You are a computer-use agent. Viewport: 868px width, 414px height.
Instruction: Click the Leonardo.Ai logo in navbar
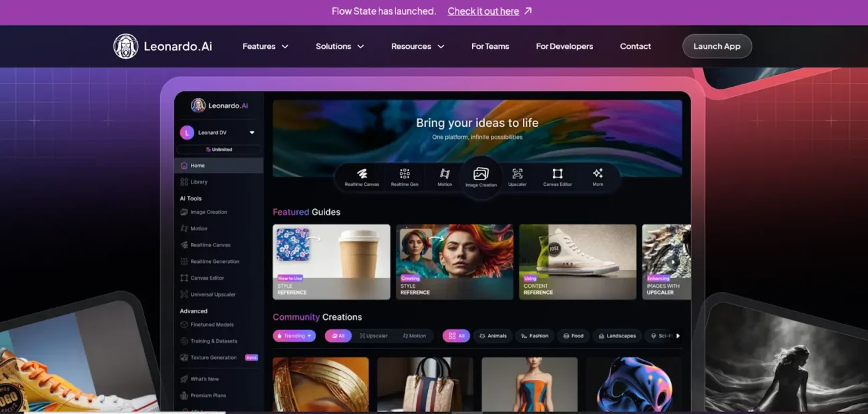pyautogui.click(x=163, y=47)
